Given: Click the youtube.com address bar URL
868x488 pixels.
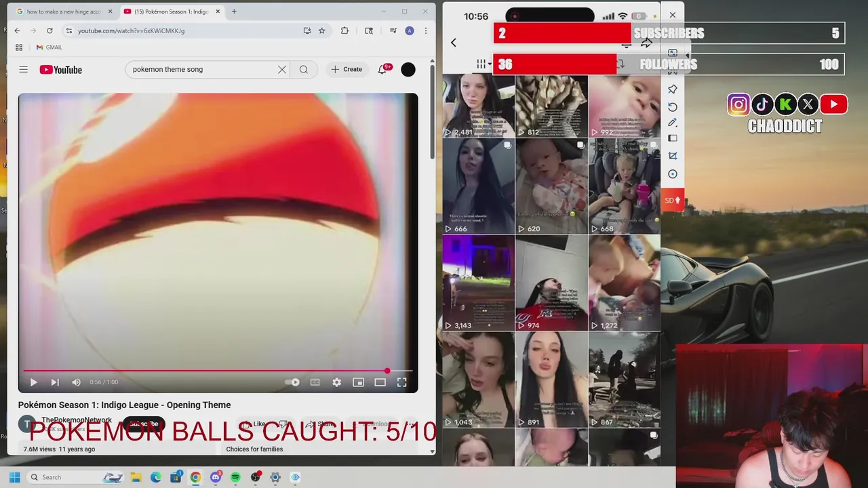Looking at the screenshot, I should click(x=131, y=30).
